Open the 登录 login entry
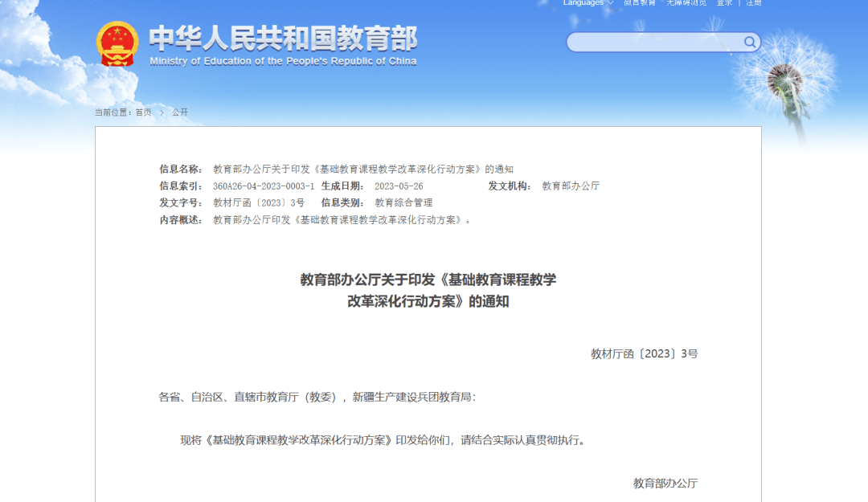 (x=724, y=2)
